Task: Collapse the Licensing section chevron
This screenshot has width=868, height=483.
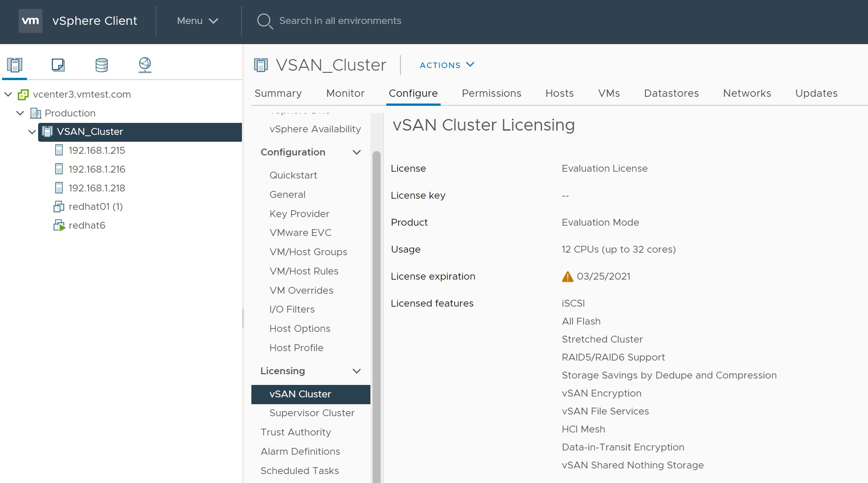Action: click(356, 371)
